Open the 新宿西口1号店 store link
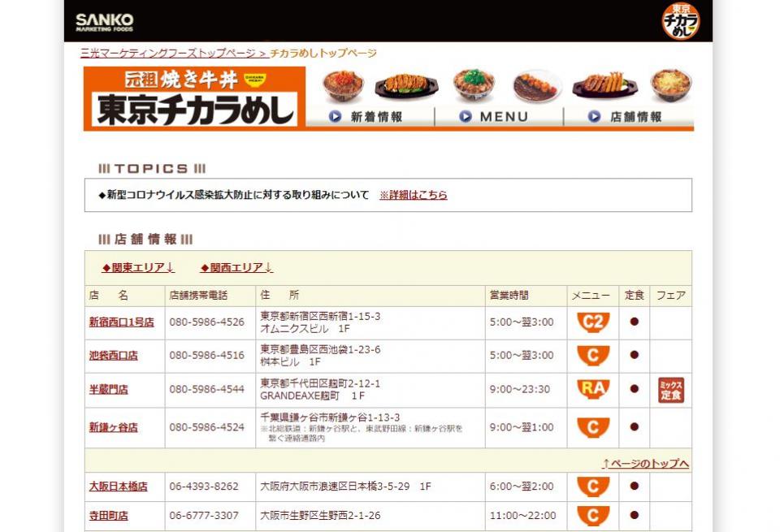Viewport: 780px width, 532px height. [121, 322]
